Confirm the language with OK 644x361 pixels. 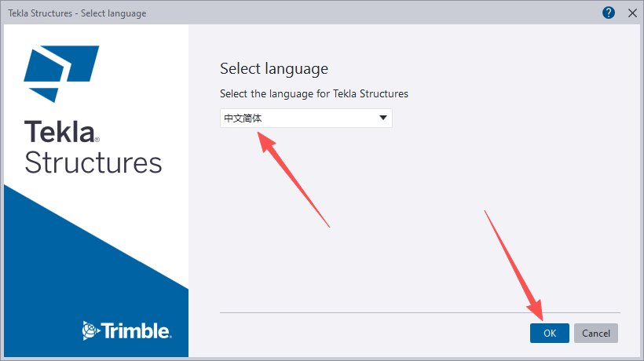(550, 333)
